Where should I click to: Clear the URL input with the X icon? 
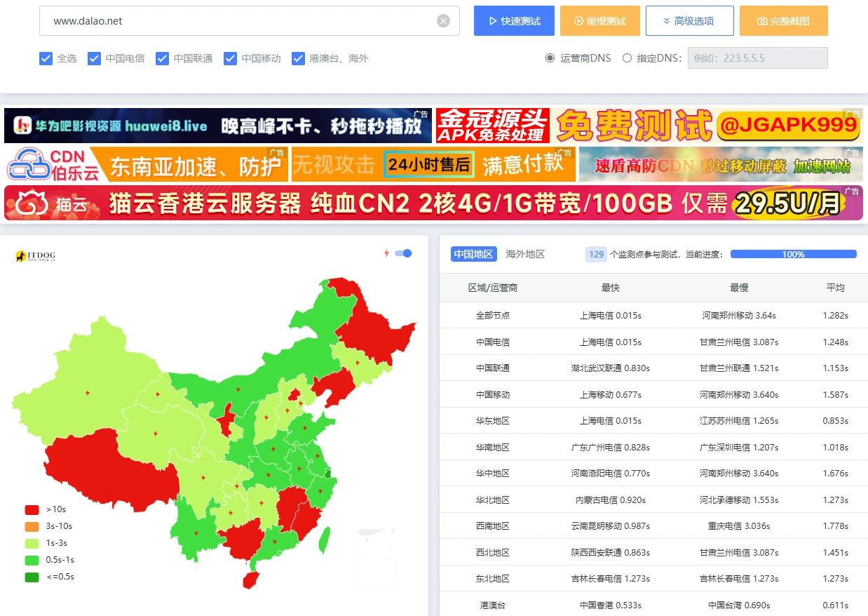(x=443, y=21)
